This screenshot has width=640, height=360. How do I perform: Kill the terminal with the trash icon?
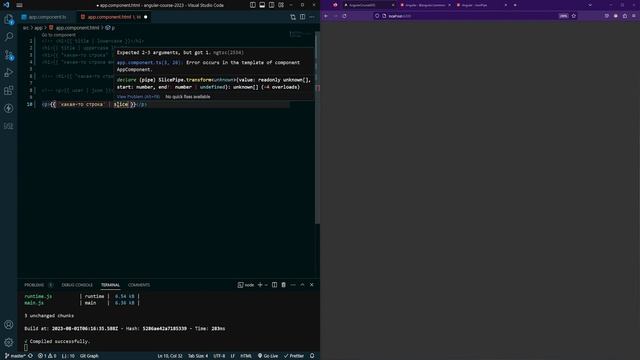click(x=284, y=285)
